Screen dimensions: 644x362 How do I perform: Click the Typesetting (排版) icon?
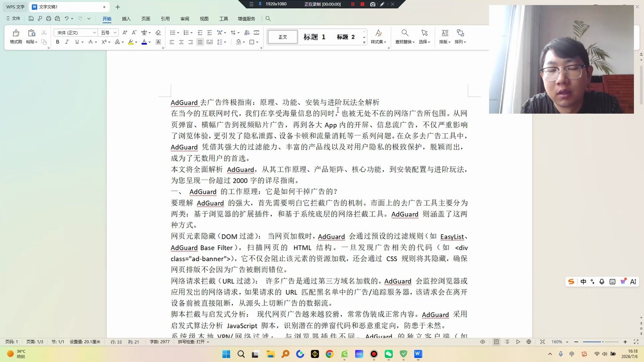(x=445, y=33)
